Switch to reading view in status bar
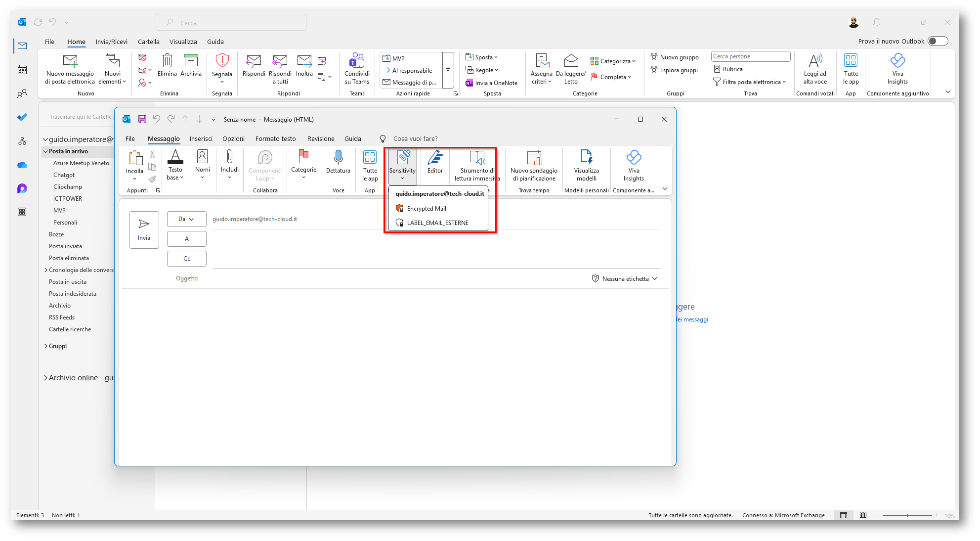980x541 pixels. 863,515
